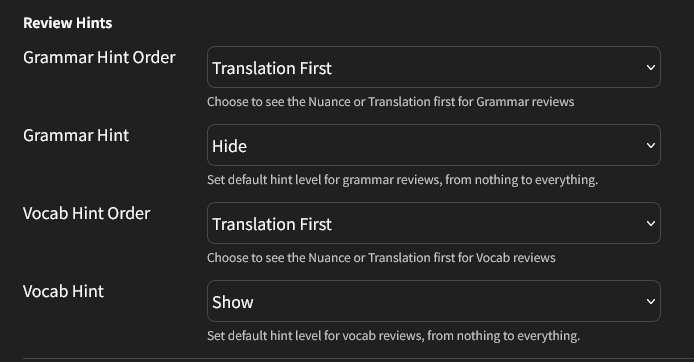Click the Vocab reviews Nuance or Translation description
Screen dimensions: 694x362
(x=381, y=258)
